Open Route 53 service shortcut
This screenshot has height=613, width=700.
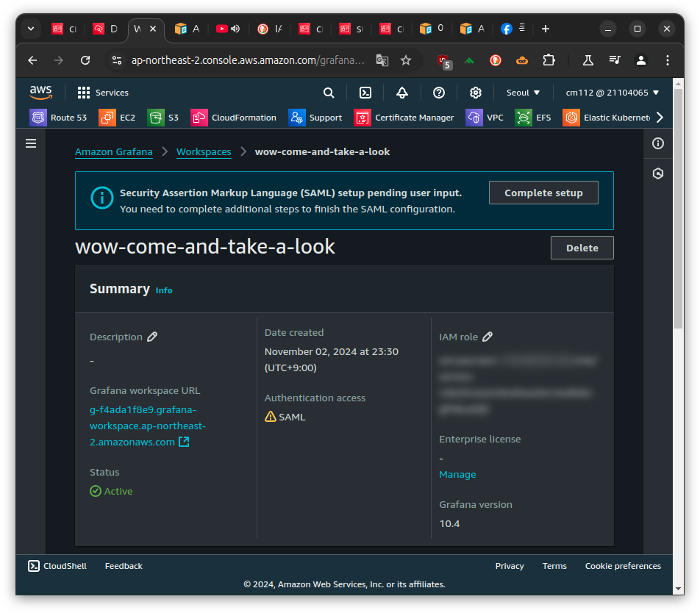tap(59, 118)
